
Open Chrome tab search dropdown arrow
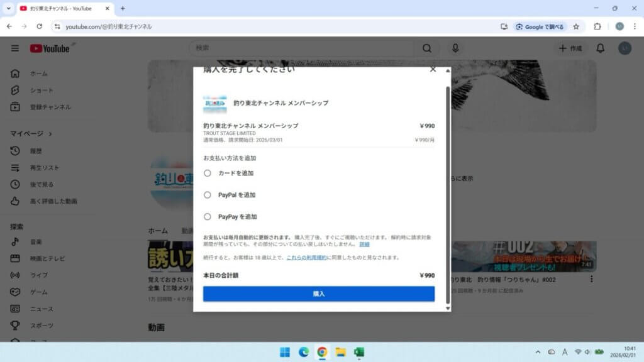8,8
